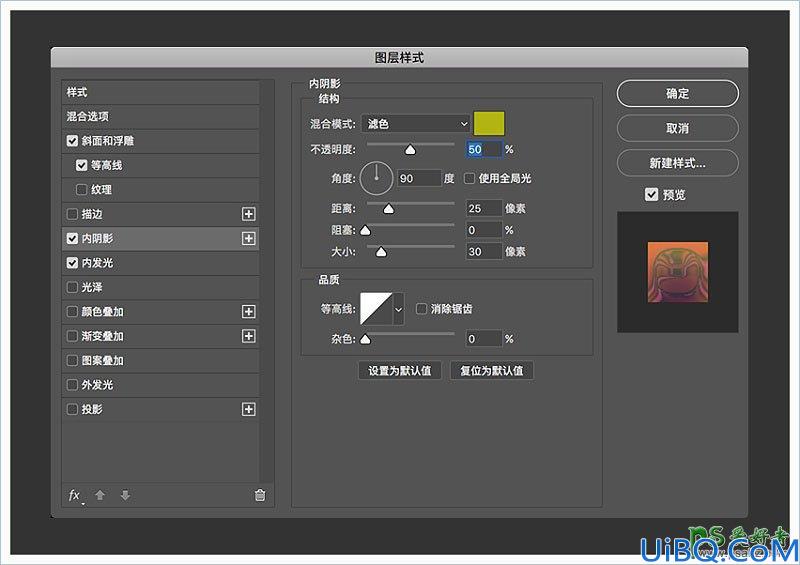
Task: Open the yellow shadow color swatch
Action: click(x=489, y=124)
